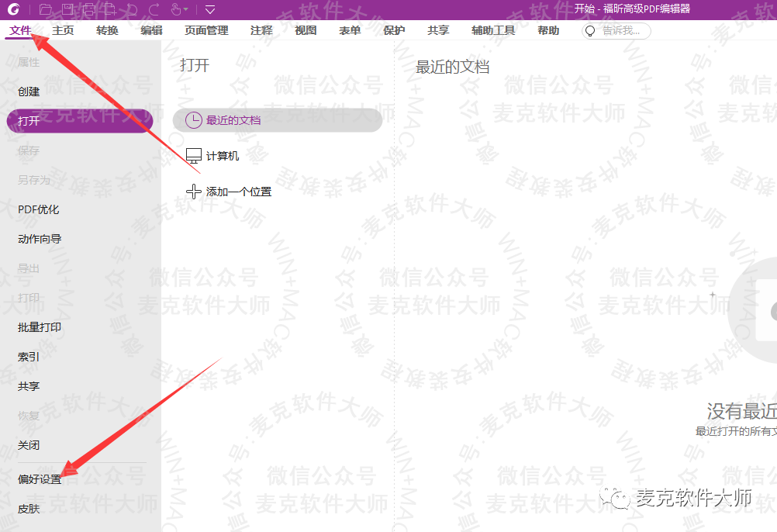Image resolution: width=777 pixels, height=532 pixels.
Task: Click the new blank page icon
Action: pyautogui.click(x=110, y=9)
